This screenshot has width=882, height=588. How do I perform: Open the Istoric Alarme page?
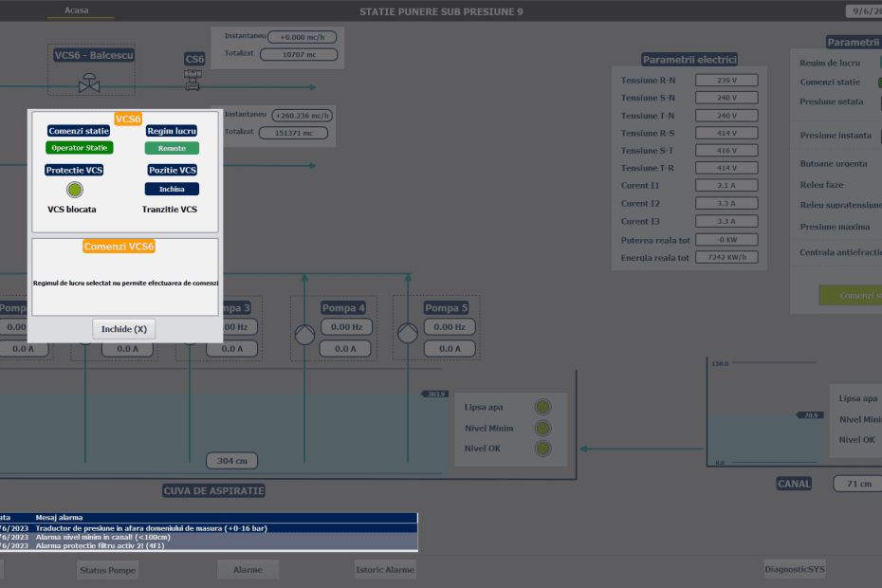[384, 569]
